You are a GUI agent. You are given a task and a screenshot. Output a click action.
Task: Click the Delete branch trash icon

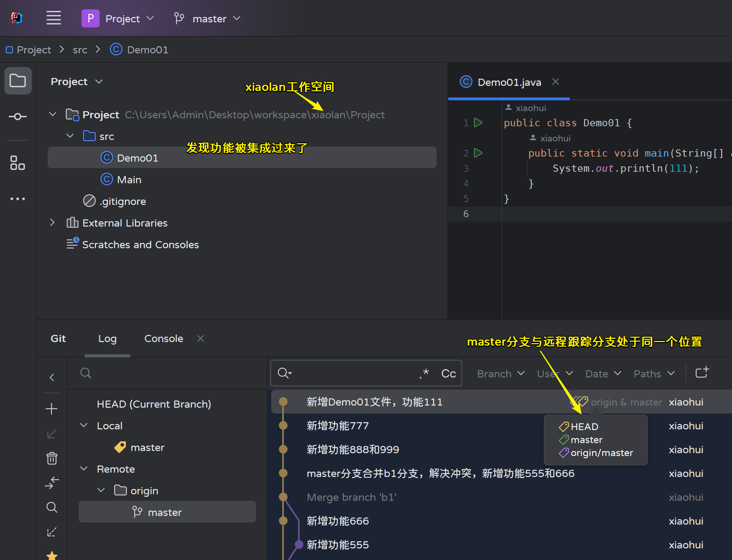point(52,458)
